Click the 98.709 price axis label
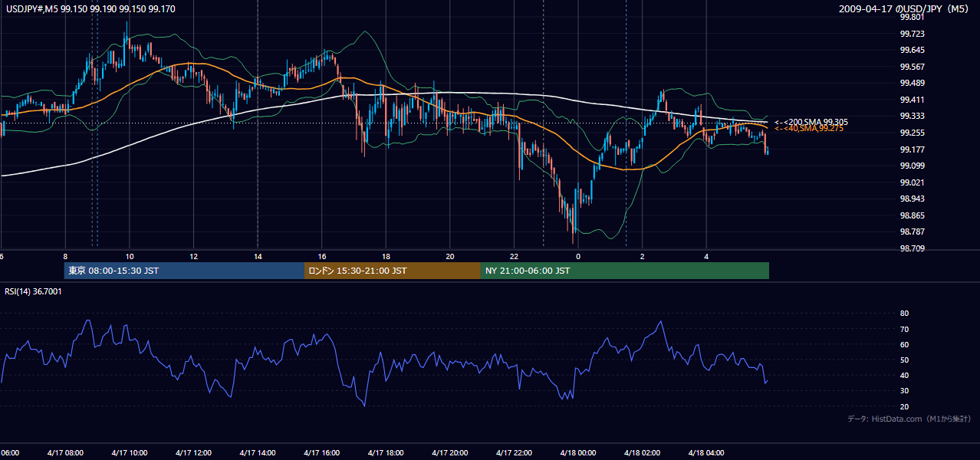 click(912, 248)
